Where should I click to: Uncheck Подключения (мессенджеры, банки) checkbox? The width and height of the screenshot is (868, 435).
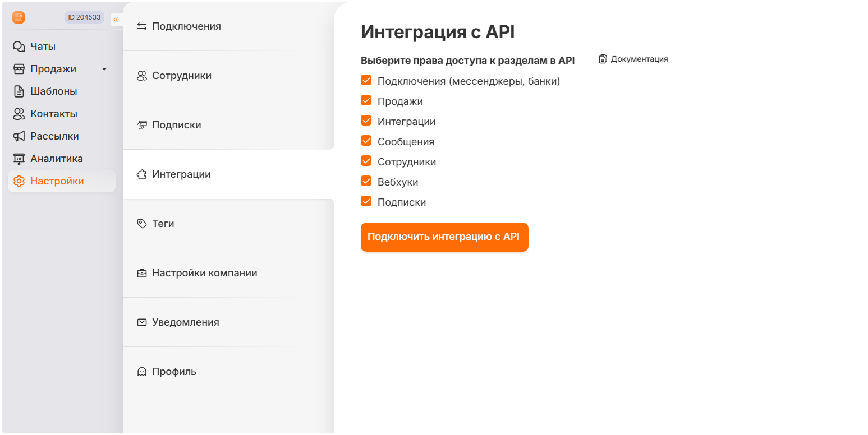coord(366,81)
